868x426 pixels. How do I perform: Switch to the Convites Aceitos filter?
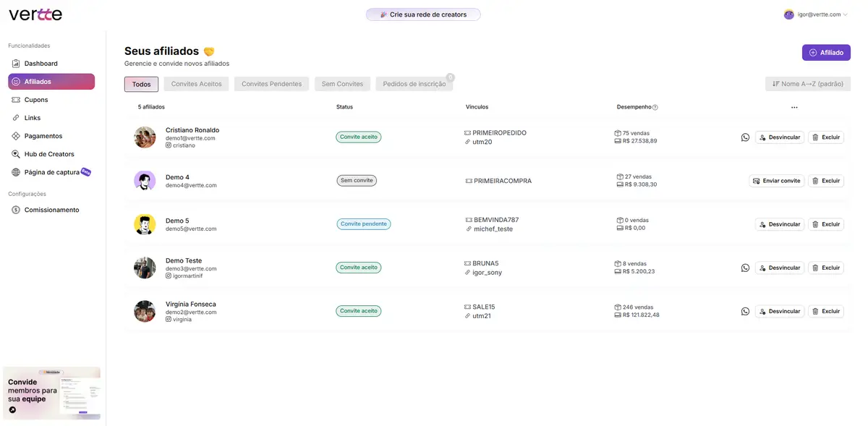(195, 83)
